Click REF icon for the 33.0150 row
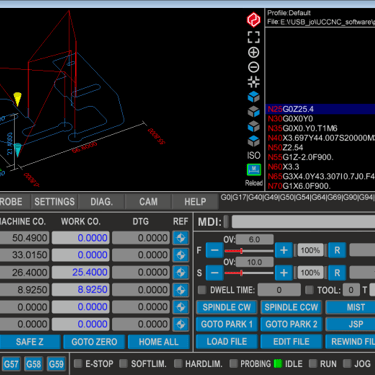This screenshot has height=375, width=375. click(x=181, y=255)
